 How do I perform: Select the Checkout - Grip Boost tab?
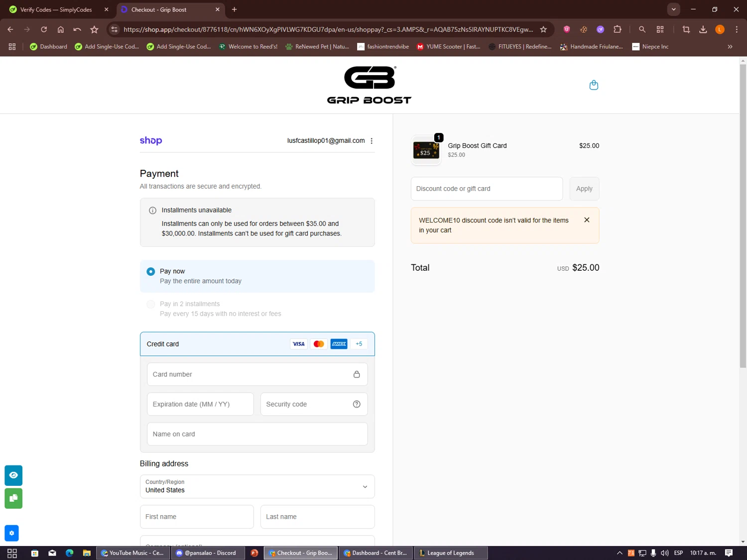170,9
